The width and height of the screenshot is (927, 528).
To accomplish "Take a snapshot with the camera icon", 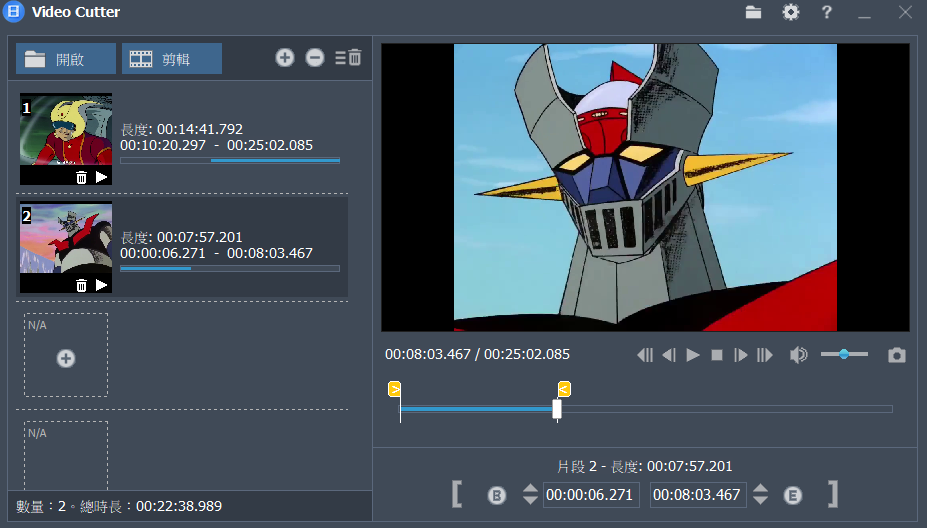I will coord(897,355).
